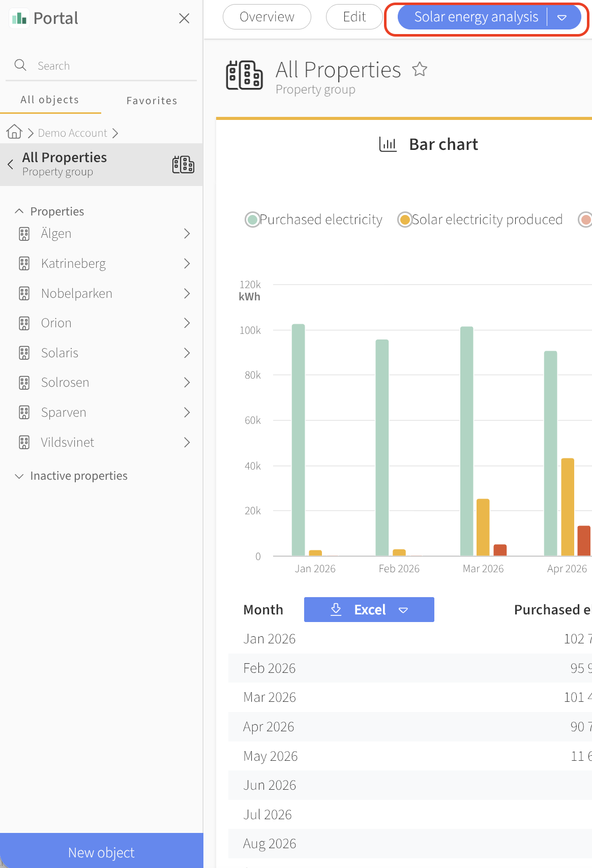
Task: Toggle the partially visible red legend series
Action: pyautogui.click(x=585, y=220)
